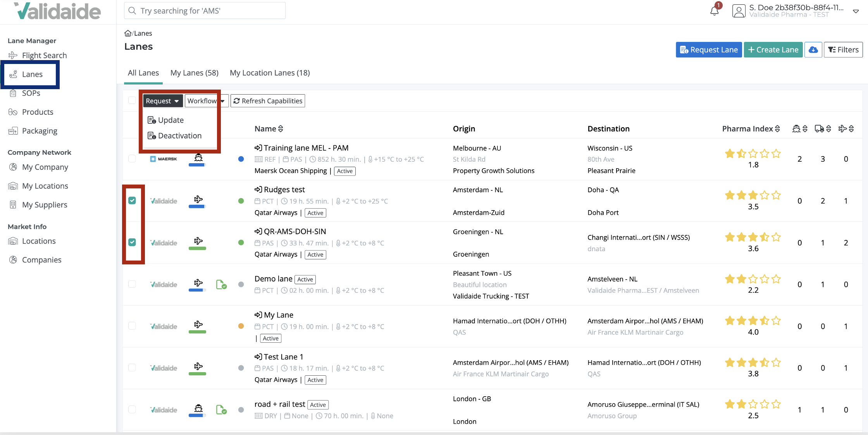Uncheck the QR-AMS-DOH-SIN lane checkbox
Screen dimensions: 868x435
click(x=132, y=242)
